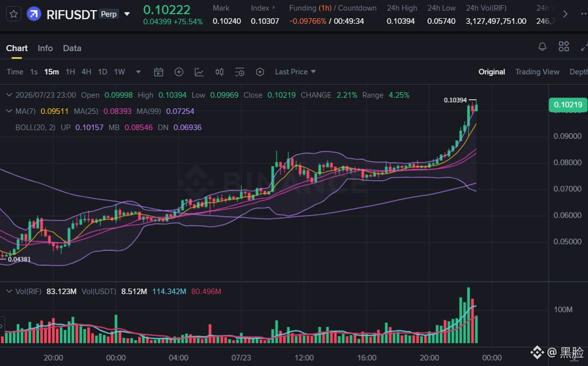
Task: Click the MA(25) value 0.08393
Action: click(118, 111)
